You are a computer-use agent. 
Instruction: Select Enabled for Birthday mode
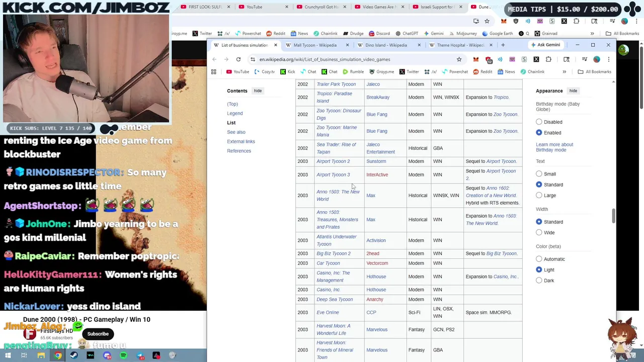(x=539, y=133)
